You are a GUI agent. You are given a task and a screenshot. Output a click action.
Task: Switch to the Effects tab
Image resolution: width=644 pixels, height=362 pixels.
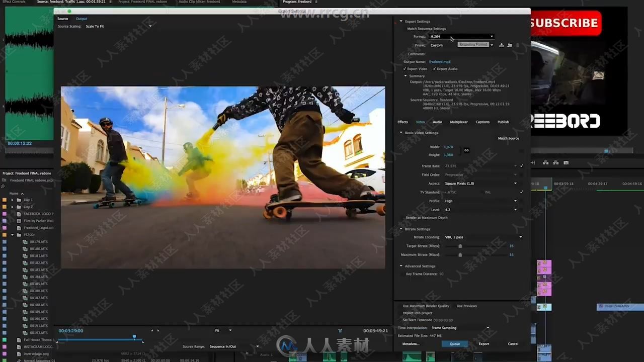[x=403, y=122]
